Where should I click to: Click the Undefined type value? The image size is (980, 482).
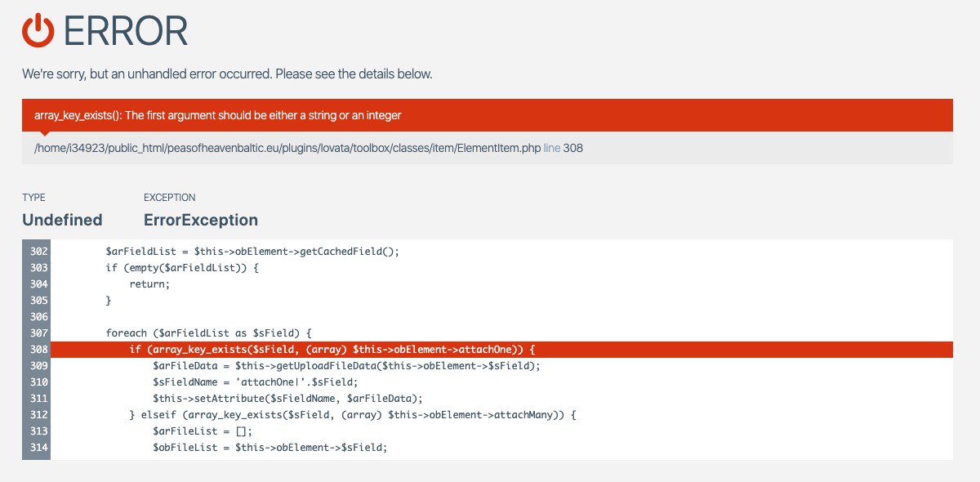62,220
